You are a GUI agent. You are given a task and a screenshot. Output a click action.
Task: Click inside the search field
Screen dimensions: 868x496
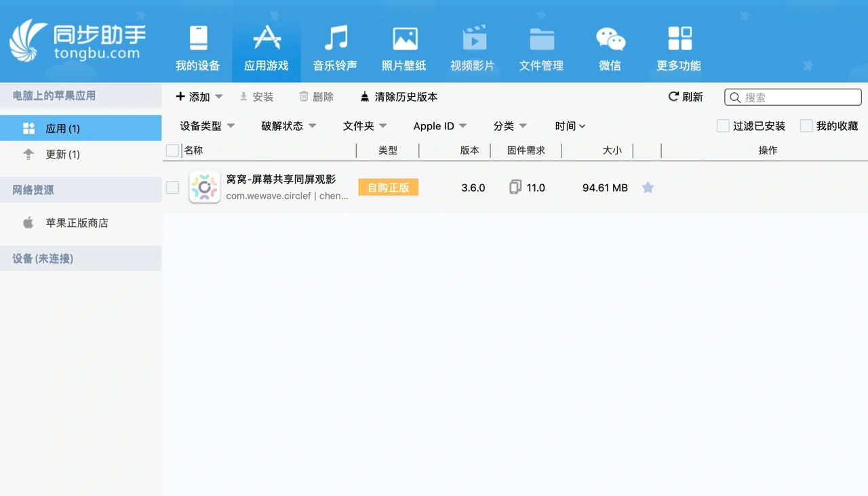click(792, 97)
